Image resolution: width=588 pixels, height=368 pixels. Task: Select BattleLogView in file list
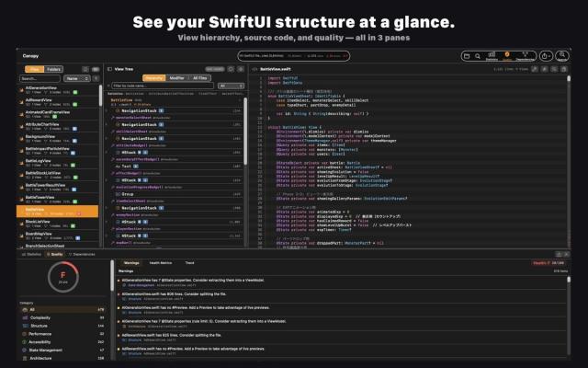[x=58, y=163]
